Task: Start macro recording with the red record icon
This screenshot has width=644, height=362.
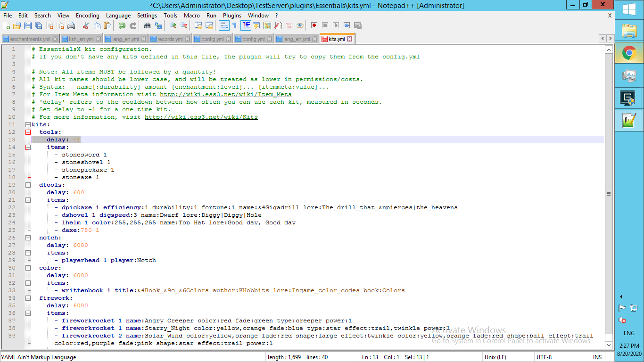Action: tap(314, 25)
